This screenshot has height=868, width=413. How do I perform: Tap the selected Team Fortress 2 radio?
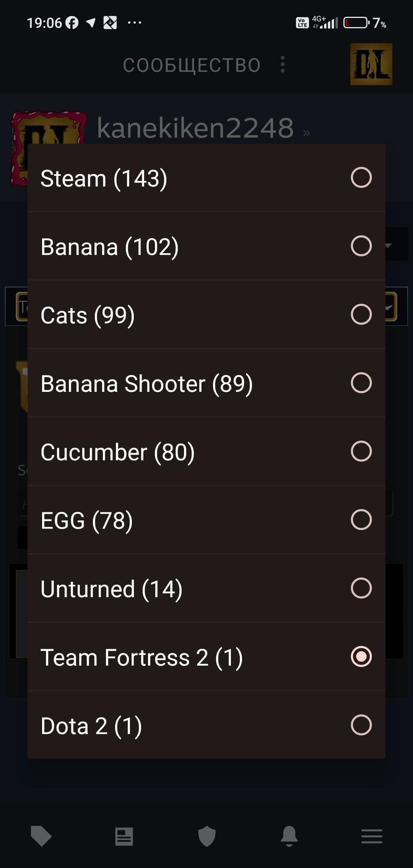(x=361, y=657)
